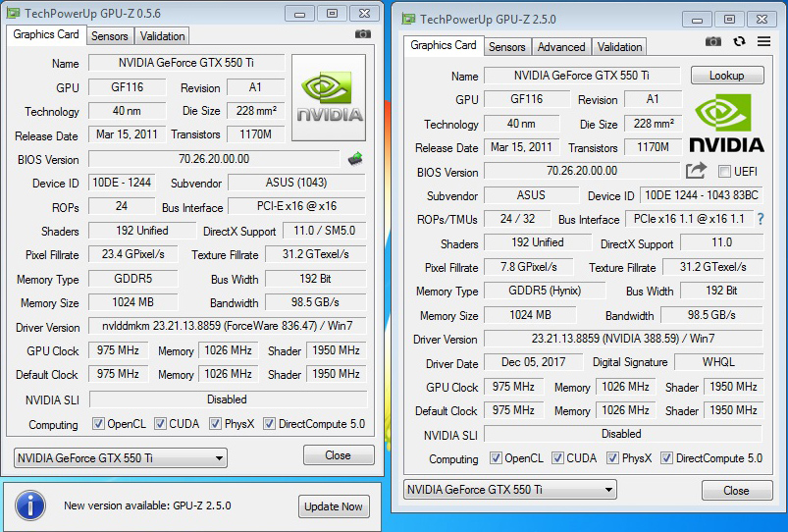Click PCI-E x16 @ x16 bus interface value
This screenshot has width=788, height=532.
[x=296, y=206]
